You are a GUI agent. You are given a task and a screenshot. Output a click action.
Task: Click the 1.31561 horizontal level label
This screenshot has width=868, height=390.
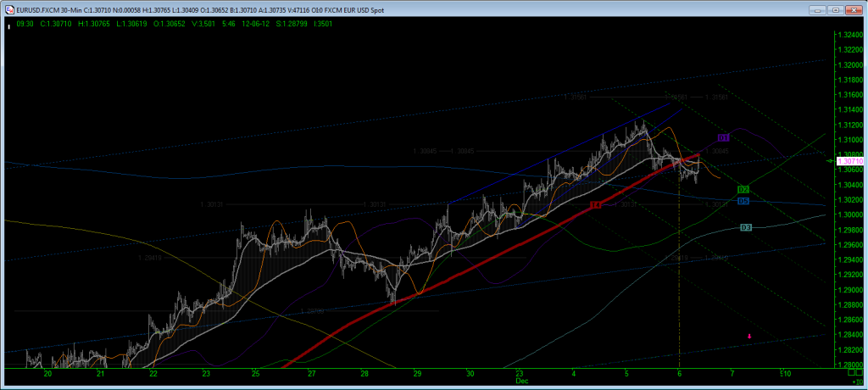pyautogui.click(x=576, y=97)
